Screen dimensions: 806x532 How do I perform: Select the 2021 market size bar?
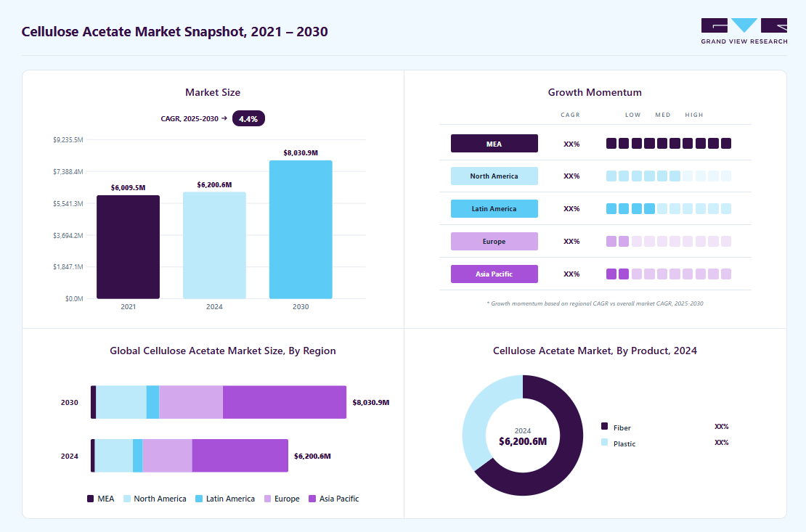(x=128, y=247)
